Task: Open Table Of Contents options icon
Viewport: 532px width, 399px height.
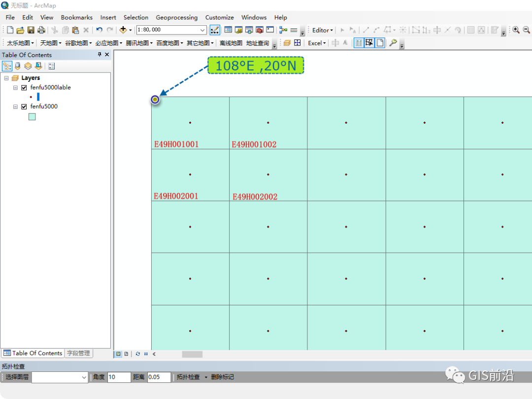Action: pos(52,66)
